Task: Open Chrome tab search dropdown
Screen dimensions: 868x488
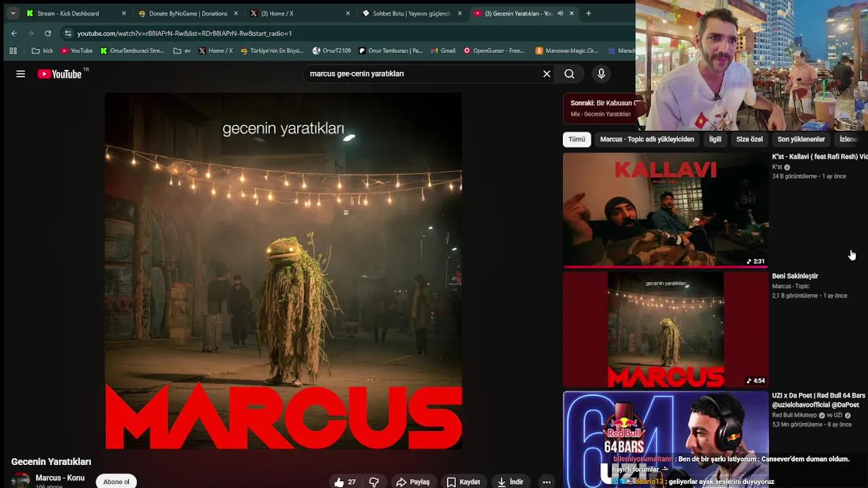Action: coord(12,13)
